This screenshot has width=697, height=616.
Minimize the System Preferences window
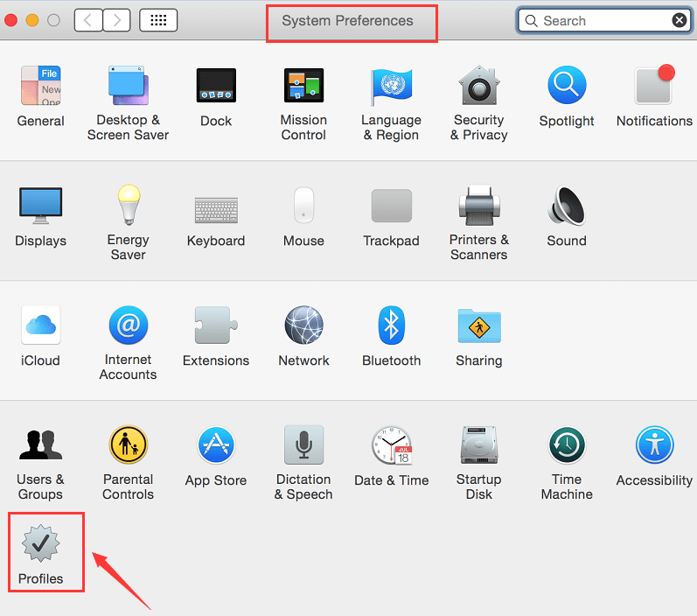pos(32,20)
